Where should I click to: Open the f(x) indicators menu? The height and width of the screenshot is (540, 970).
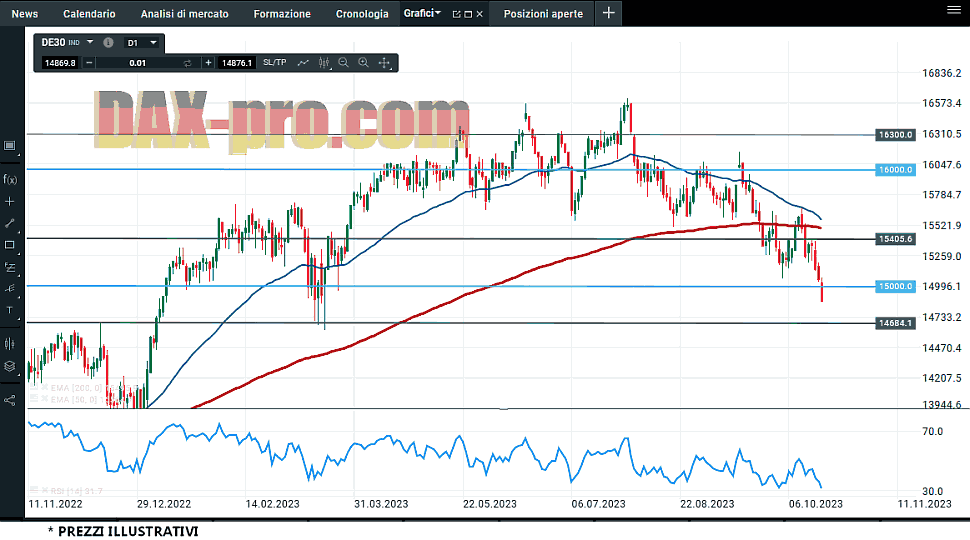[x=10, y=179]
